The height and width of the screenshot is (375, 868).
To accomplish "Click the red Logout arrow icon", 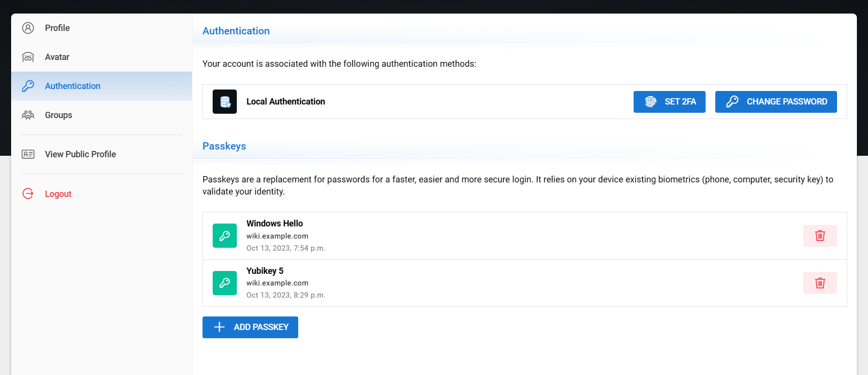I will (x=28, y=194).
